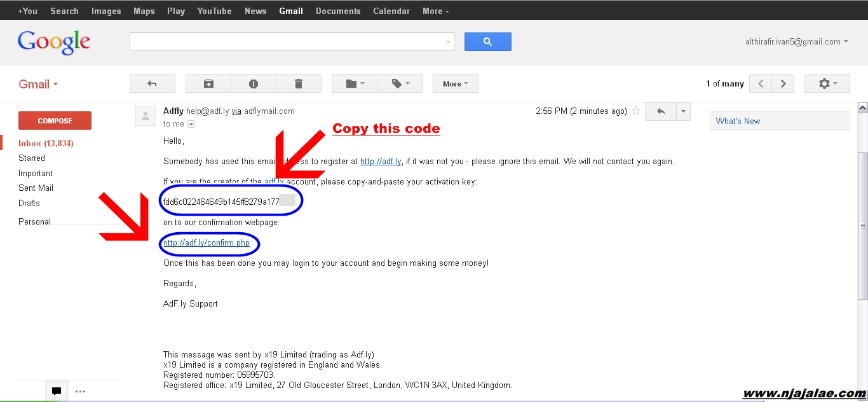The height and width of the screenshot is (402, 868).
Task: Open Maps in the Google bar
Action: pyautogui.click(x=144, y=11)
